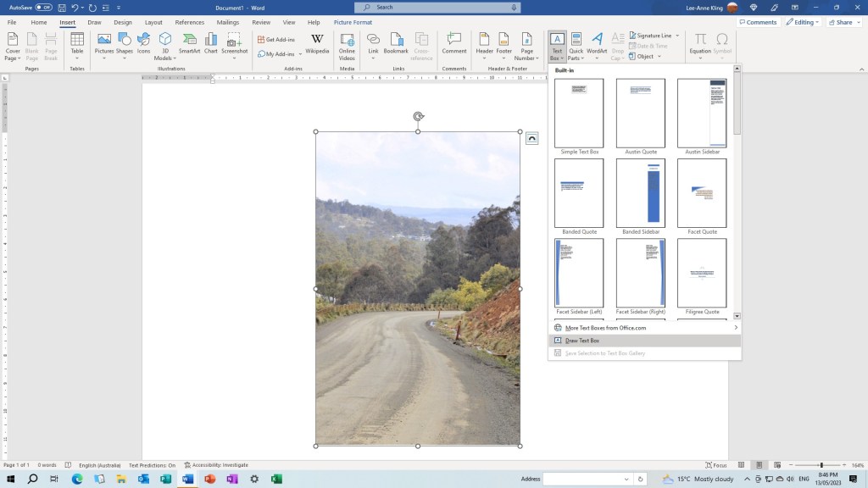Switch to the Picture Format tab
This screenshot has width=868, height=488.
click(x=353, y=22)
